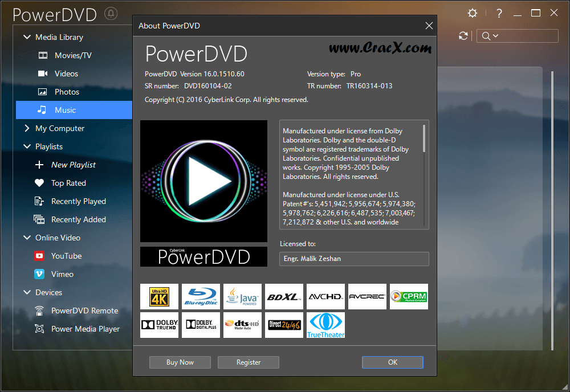Viewport: 570px width, 392px height.
Task: Click the license text scrollbar thumb
Action: pyautogui.click(x=424, y=138)
